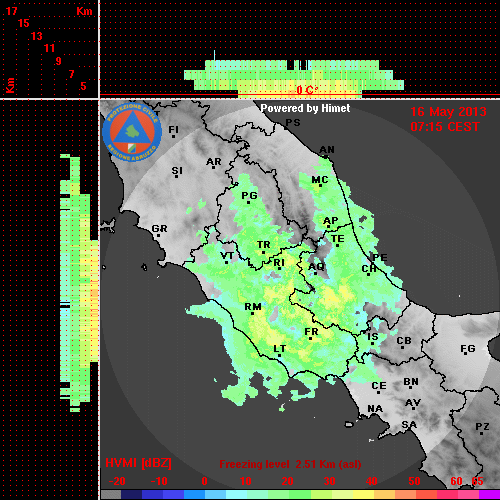The image size is (500, 500).
Task: Click the 07:15 CEST time stamp
Action: pos(445,127)
